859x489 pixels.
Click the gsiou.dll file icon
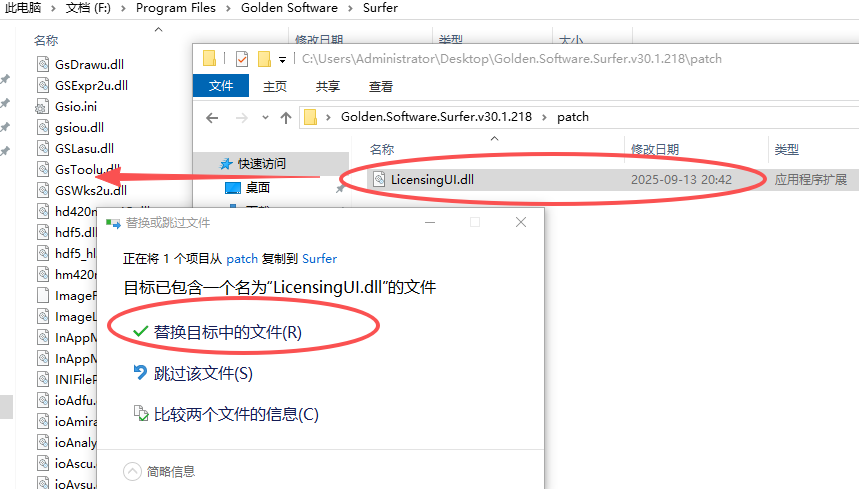[x=43, y=128]
